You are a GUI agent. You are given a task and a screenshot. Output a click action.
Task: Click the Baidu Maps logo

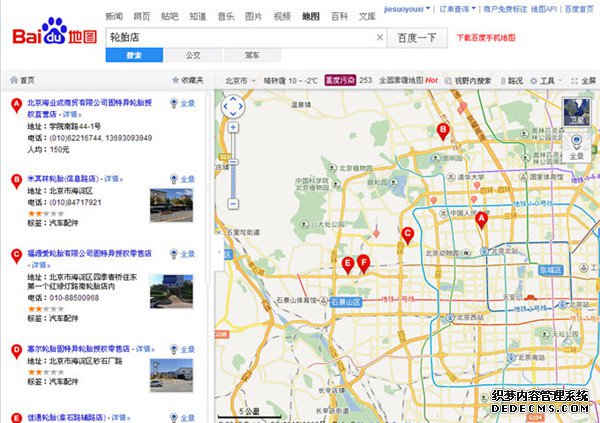[55, 37]
